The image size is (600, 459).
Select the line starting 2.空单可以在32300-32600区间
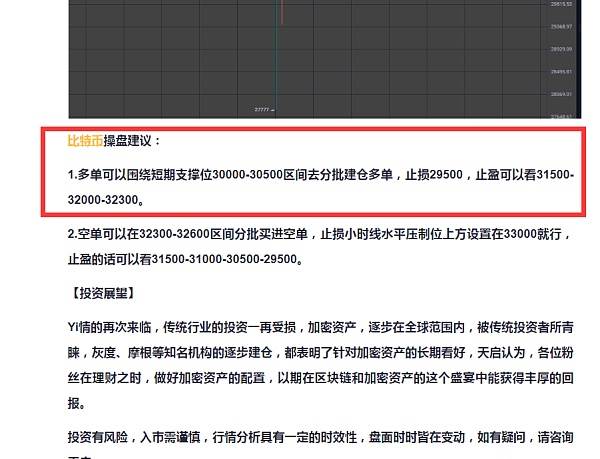(x=319, y=234)
